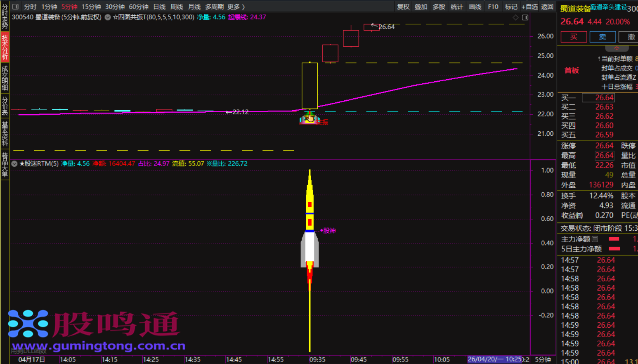Click the highlighted date-time marker on timeline

click(x=494, y=359)
